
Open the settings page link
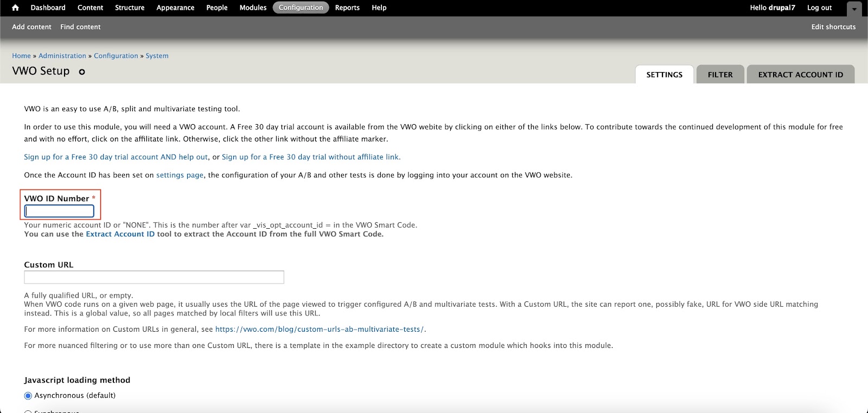point(180,175)
